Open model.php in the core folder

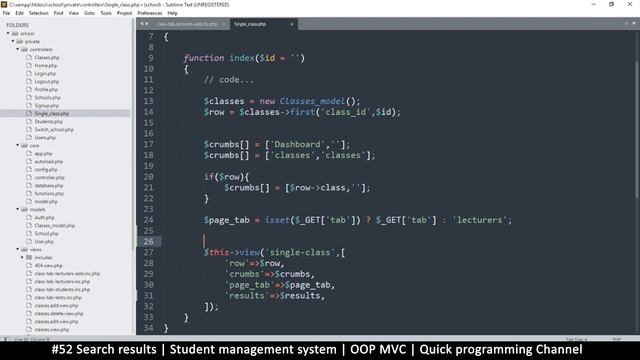click(x=46, y=202)
